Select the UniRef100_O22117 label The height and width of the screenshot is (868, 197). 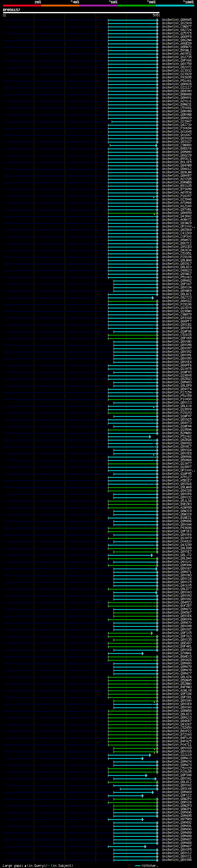(177, 88)
